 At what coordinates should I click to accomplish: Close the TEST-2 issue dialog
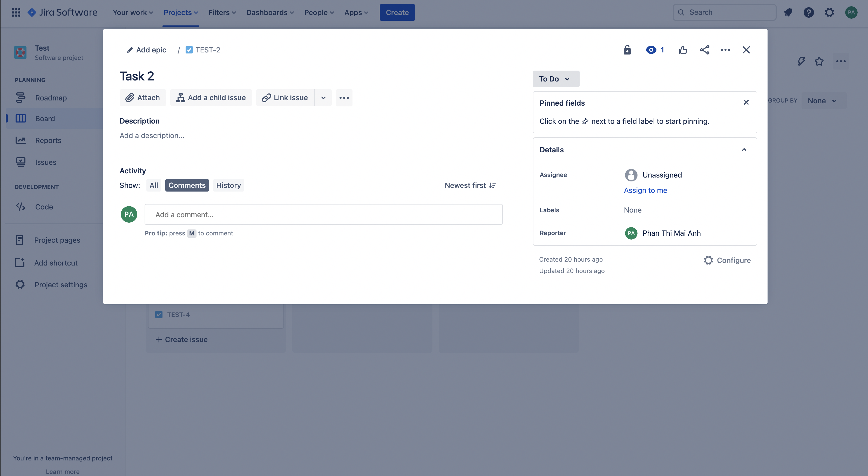(x=746, y=50)
